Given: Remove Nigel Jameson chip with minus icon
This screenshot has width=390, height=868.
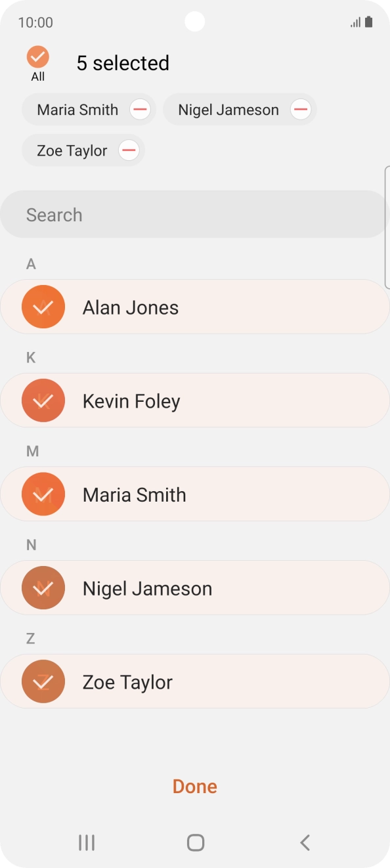Looking at the screenshot, I should [301, 110].
